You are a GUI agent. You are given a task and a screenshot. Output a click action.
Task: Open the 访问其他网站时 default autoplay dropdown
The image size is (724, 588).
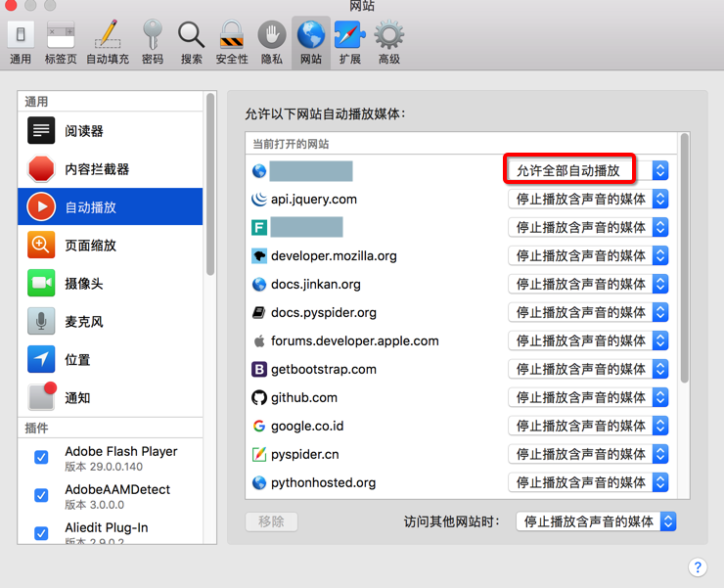point(596,521)
